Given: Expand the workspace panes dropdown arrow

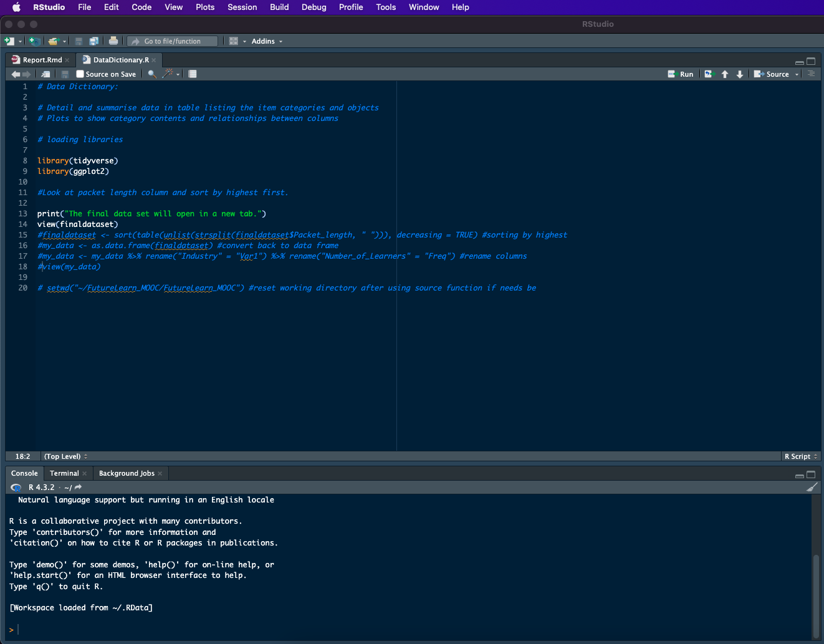Looking at the screenshot, I should [x=244, y=42].
